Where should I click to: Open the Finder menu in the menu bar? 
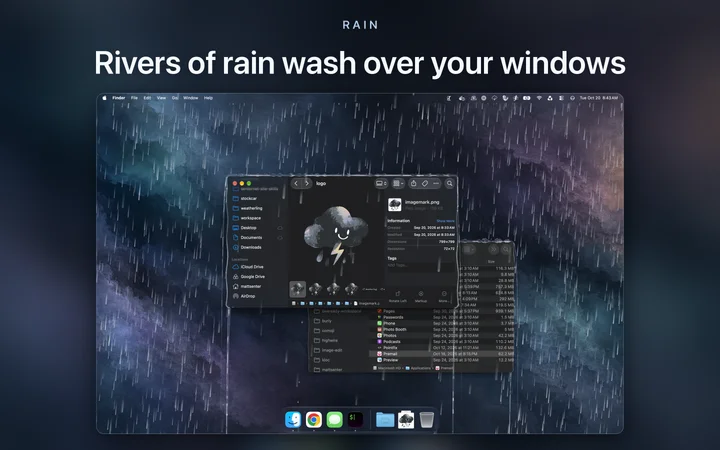click(x=118, y=98)
